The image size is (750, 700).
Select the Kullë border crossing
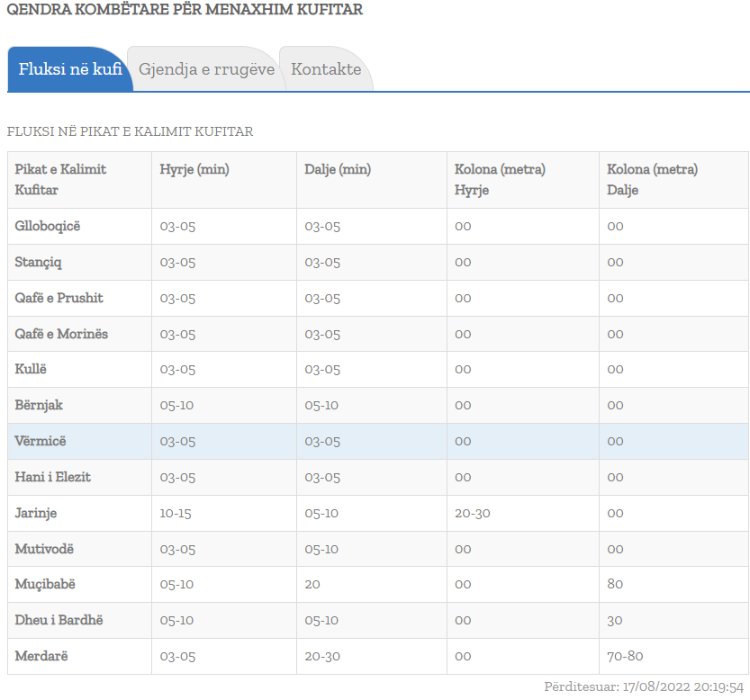(x=32, y=369)
